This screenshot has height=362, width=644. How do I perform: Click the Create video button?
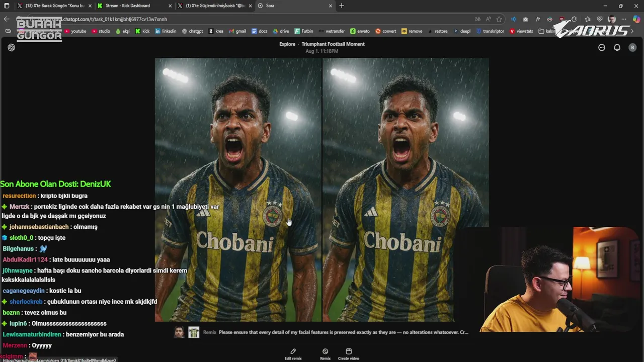[348, 354]
